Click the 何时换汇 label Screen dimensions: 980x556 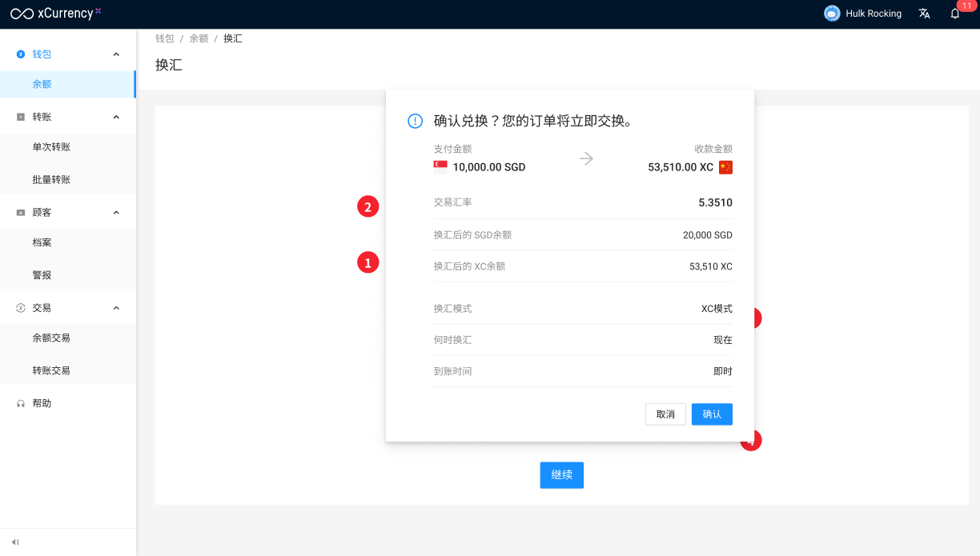(452, 340)
